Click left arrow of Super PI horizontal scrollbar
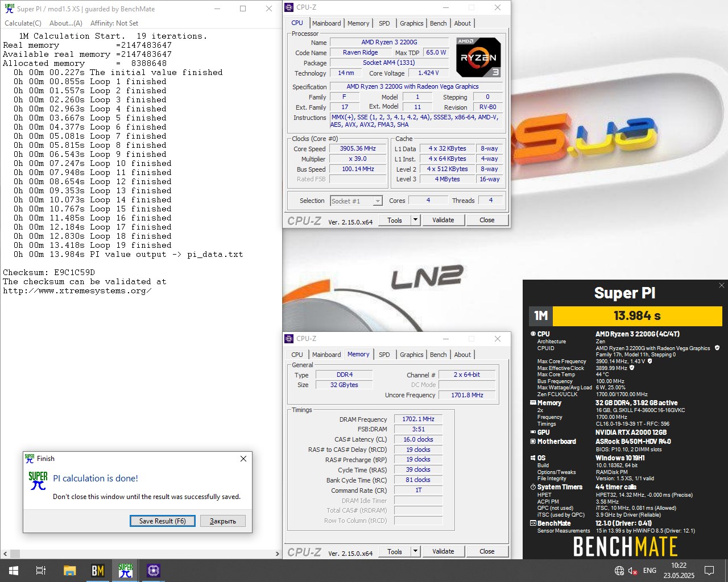This screenshot has width=728, height=582. [x=5, y=554]
